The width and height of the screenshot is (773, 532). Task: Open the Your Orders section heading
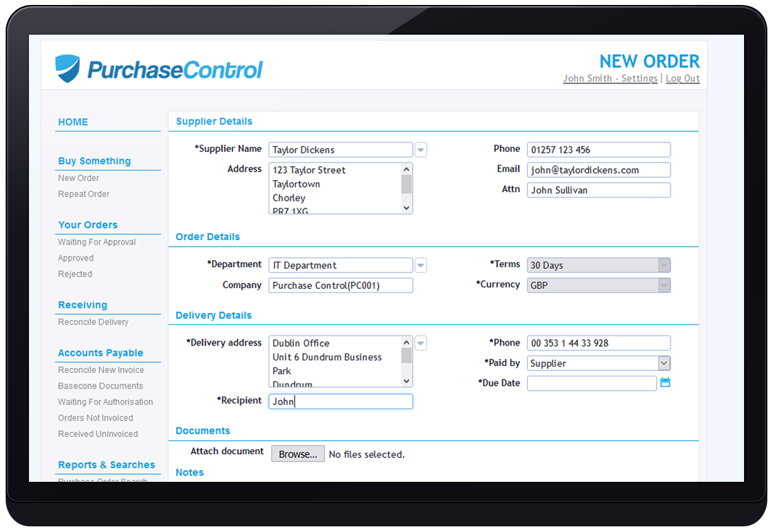pyautogui.click(x=88, y=225)
